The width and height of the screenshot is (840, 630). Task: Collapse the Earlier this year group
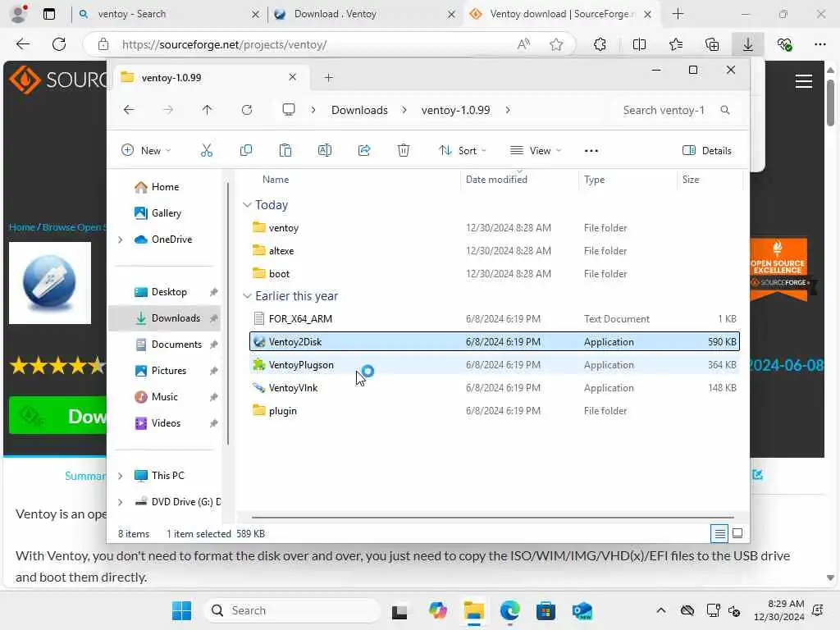click(x=247, y=295)
